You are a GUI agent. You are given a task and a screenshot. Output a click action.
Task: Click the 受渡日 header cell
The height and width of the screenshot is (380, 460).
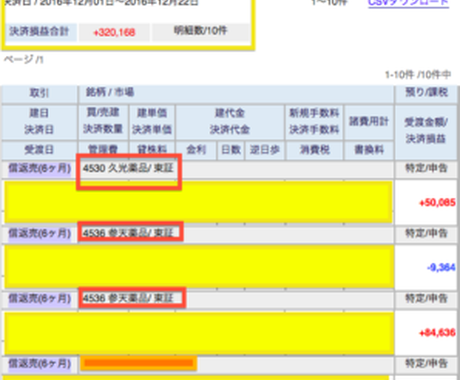click(39, 150)
